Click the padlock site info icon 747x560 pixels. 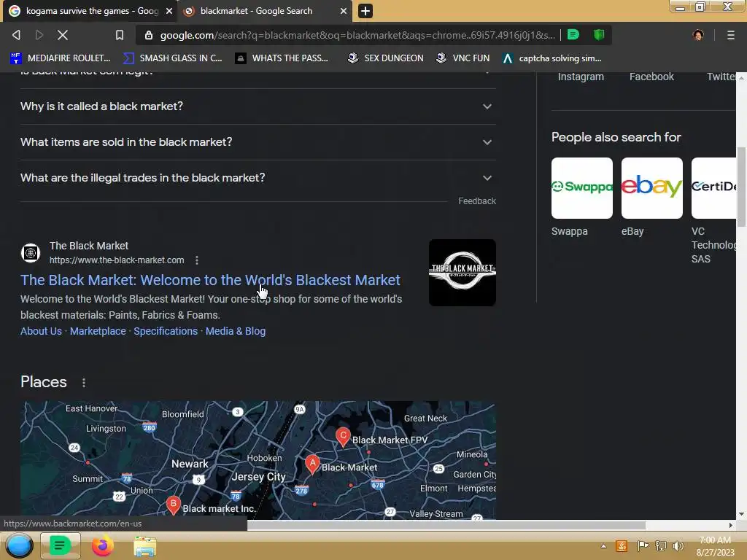point(149,35)
